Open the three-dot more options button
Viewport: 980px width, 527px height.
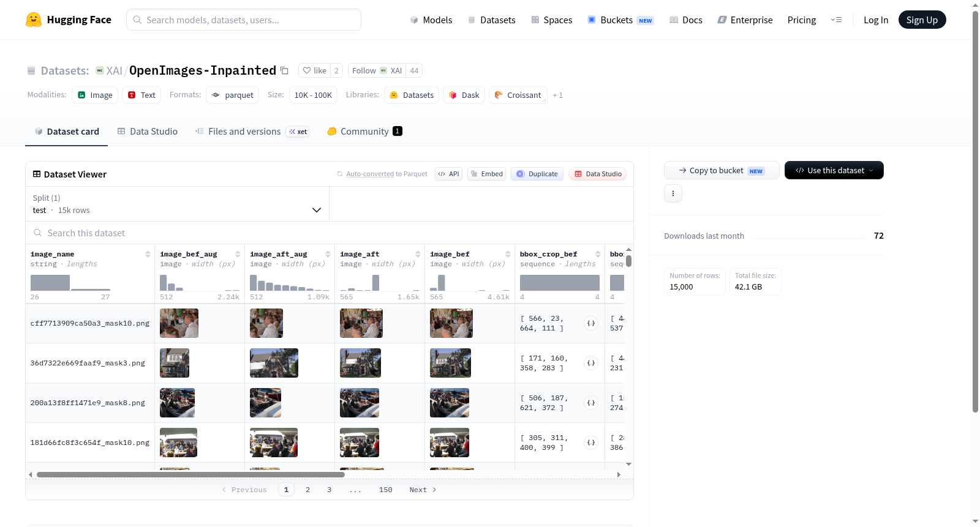(673, 193)
